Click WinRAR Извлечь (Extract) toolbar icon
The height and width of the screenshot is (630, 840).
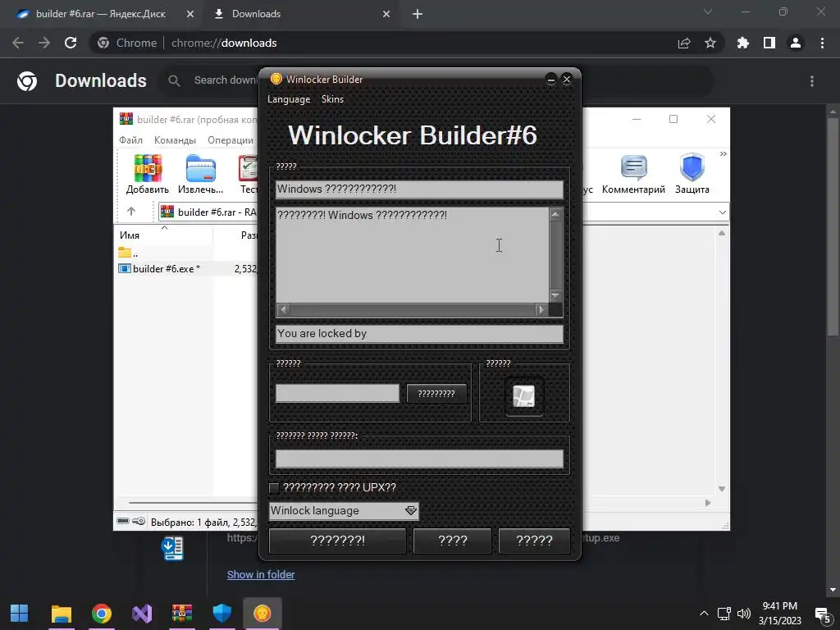click(x=200, y=174)
